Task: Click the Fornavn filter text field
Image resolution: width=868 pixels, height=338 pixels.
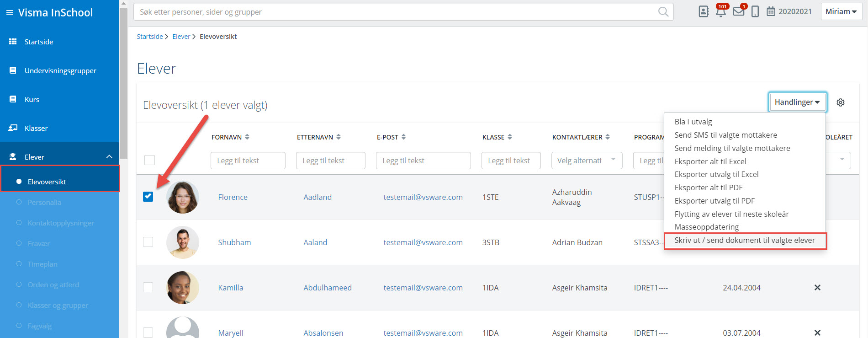Action: pos(248,161)
